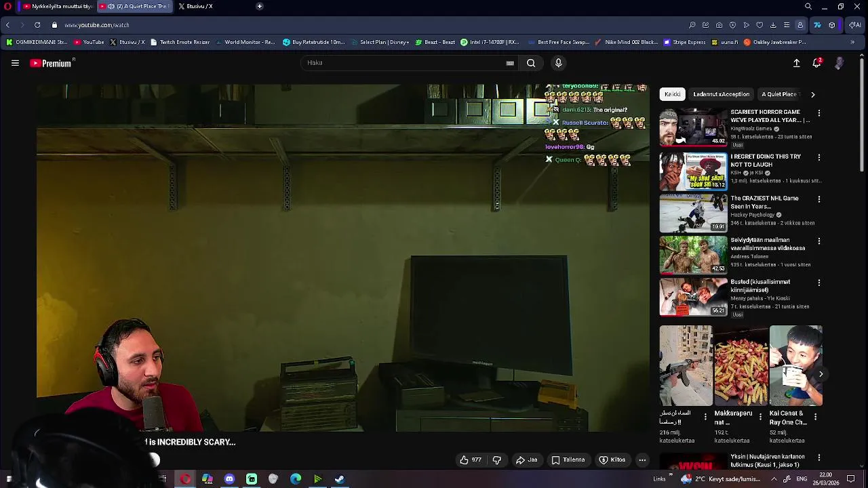Image resolution: width=868 pixels, height=488 pixels.
Task: Open Opera player/send flow arrow icon
Action: [x=746, y=25]
